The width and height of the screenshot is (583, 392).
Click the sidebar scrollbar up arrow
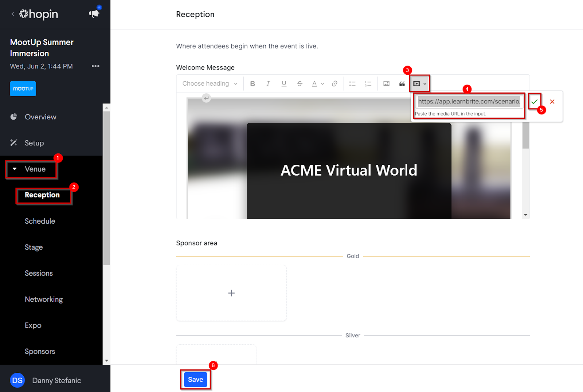[x=106, y=107]
